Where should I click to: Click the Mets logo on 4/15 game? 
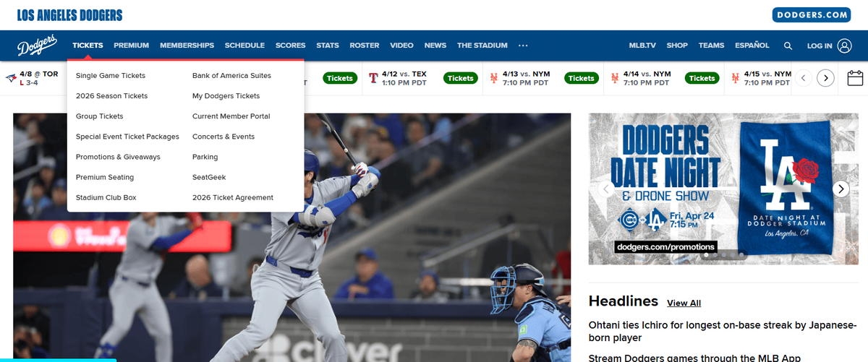[x=736, y=77]
